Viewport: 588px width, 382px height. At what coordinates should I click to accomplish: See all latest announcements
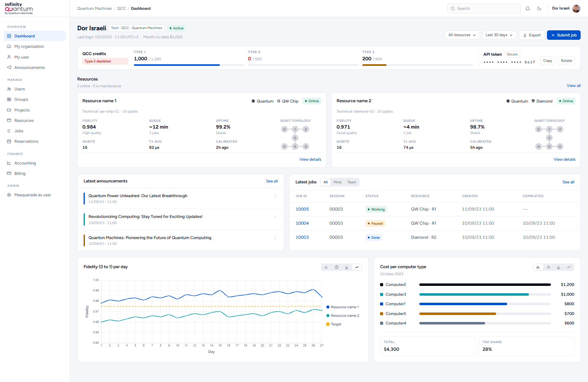(272, 181)
